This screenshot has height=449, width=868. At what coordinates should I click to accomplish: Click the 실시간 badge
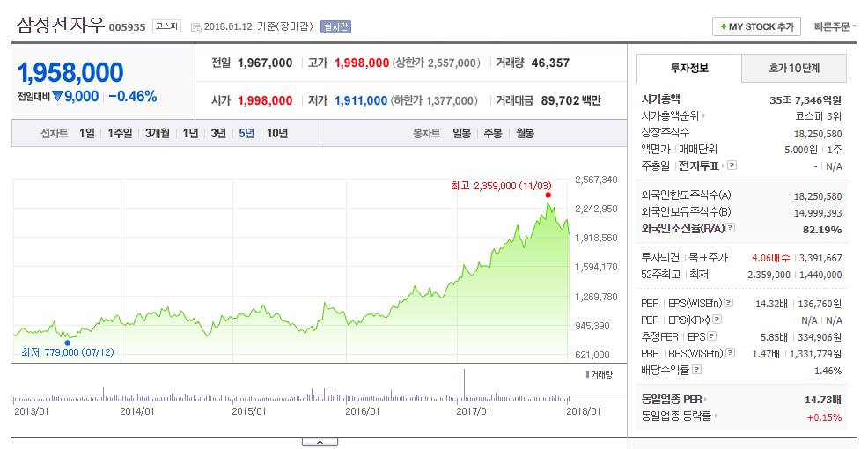tap(335, 26)
